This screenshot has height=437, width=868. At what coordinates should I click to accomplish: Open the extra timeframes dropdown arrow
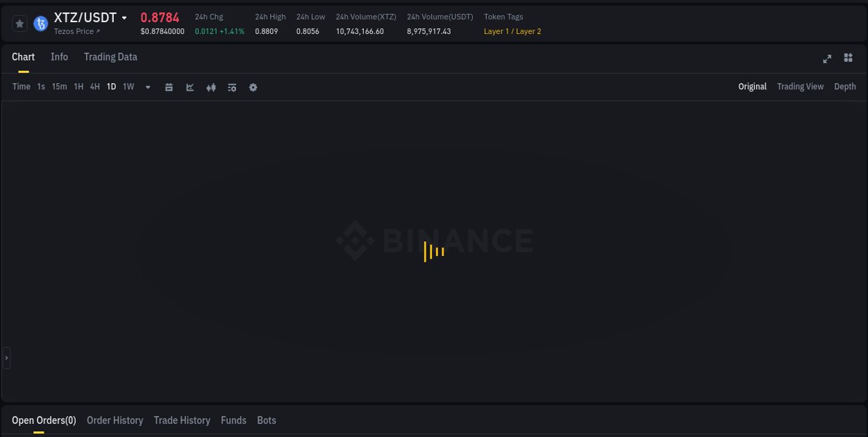tap(147, 87)
